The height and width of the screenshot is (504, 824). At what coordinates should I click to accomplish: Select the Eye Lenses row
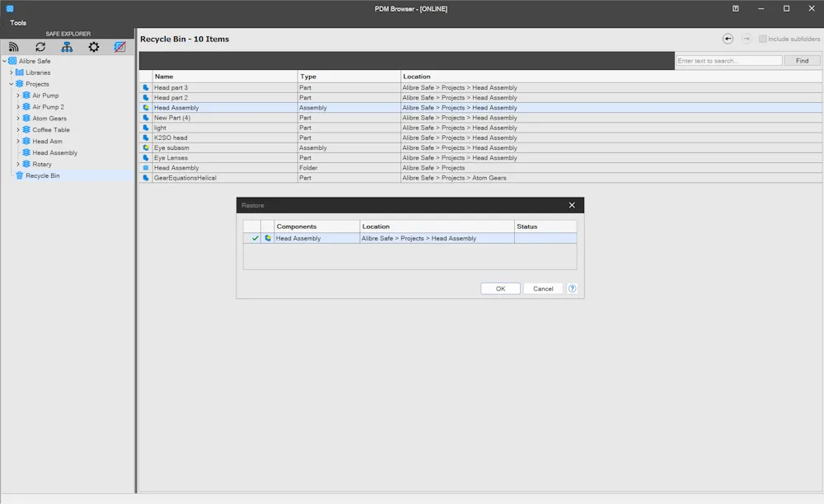tap(480, 157)
